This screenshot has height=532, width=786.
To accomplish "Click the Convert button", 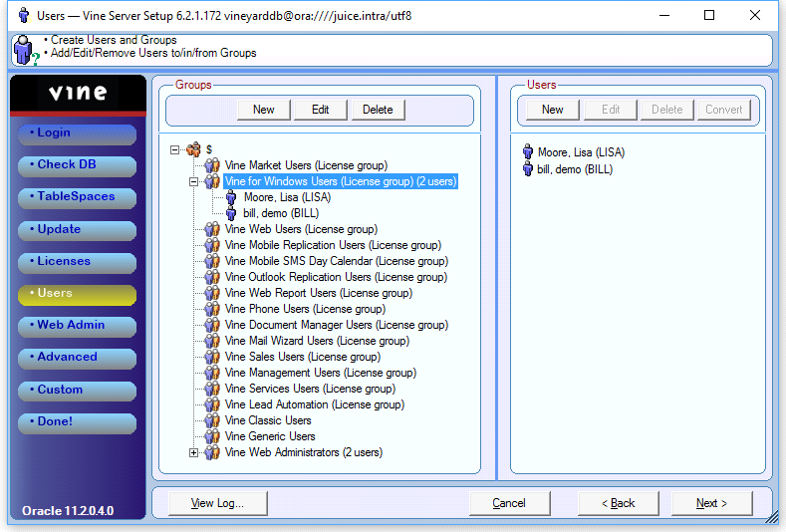I will (724, 110).
